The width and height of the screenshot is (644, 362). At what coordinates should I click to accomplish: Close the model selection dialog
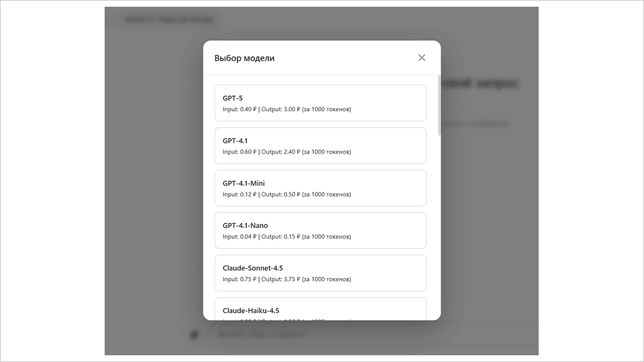point(422,58)
